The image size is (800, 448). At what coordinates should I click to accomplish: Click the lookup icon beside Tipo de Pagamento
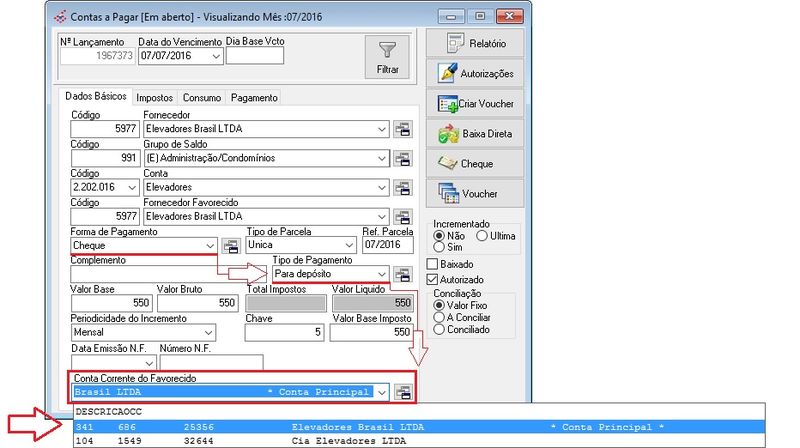[403, 274]
